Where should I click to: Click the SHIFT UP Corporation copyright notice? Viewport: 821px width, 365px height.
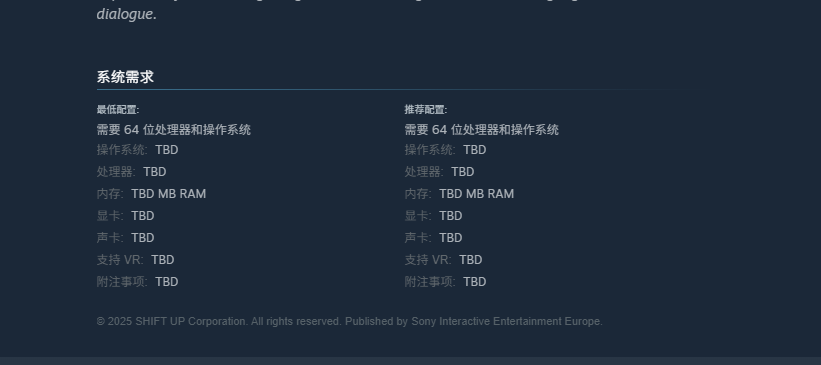350,322
